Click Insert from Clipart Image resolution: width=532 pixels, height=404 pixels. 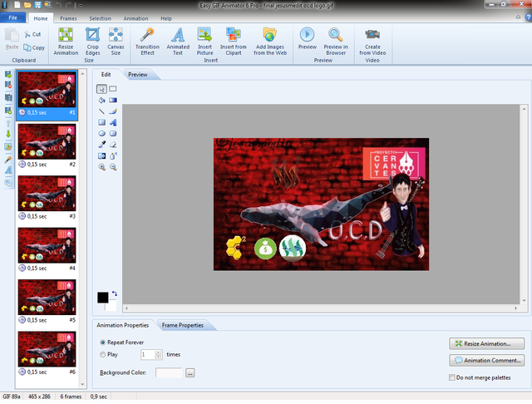[234, 42]
